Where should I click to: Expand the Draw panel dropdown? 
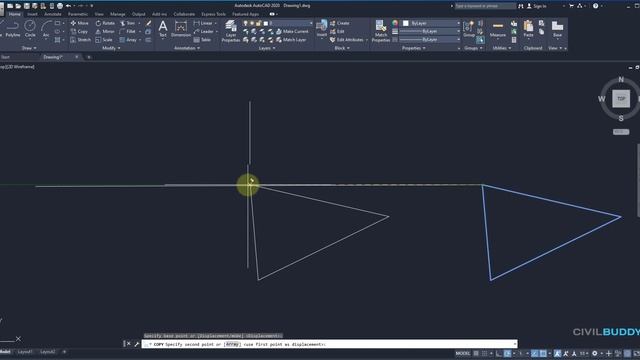(29, 48)
